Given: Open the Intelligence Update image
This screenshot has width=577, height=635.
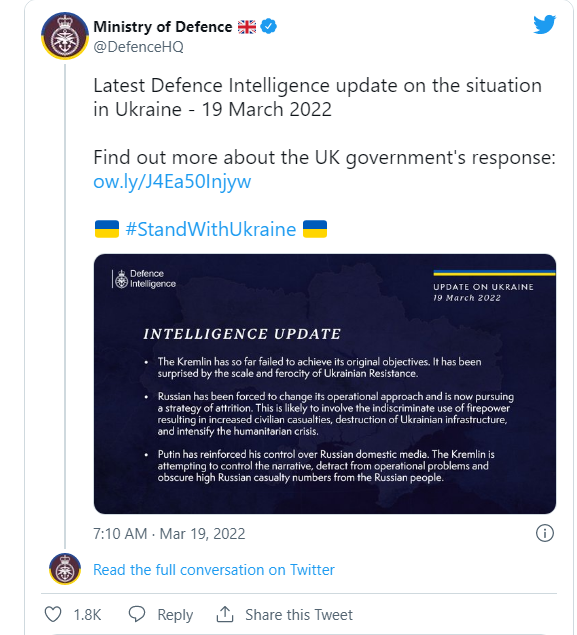Looking at the screenshot, I should click(325, 384).
